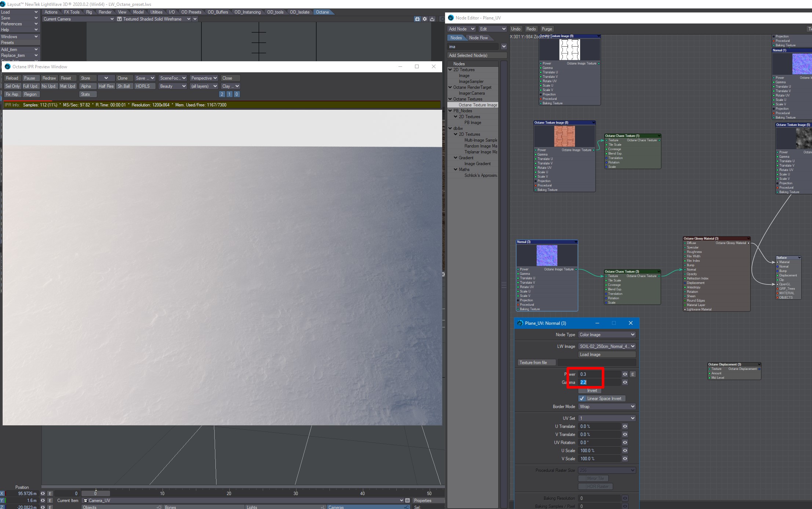This screenshot has height=509, width=812.
Task: Click Power envelope E button
Action: pos(633,374)
